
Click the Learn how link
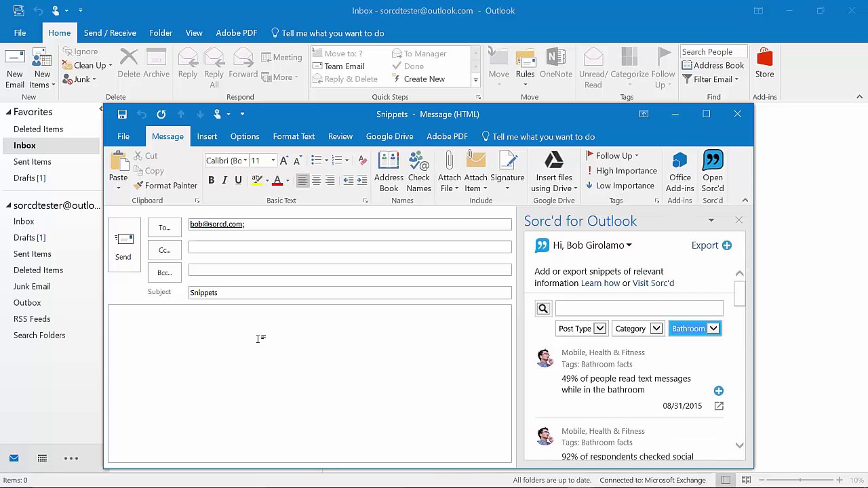pyautogui.click(x=600, y=283)
